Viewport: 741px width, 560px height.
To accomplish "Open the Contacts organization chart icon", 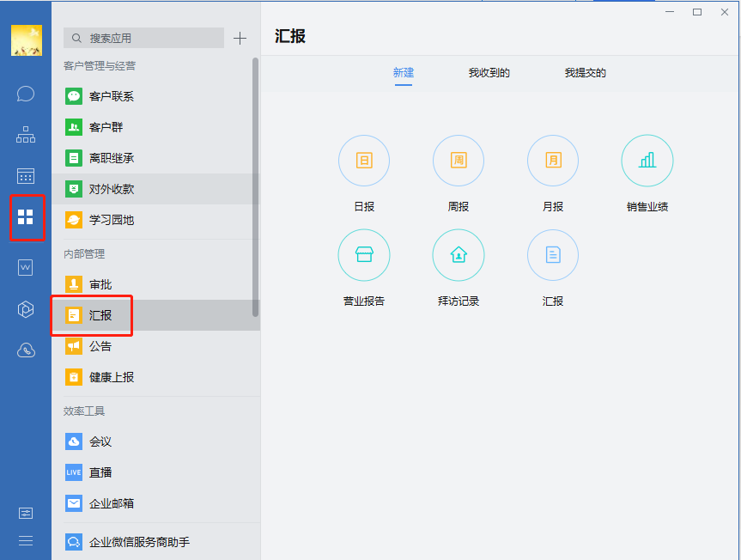I will [26, 135].
